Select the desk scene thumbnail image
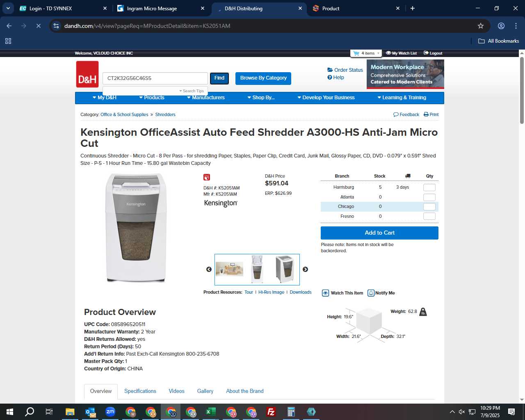The height and width of the screenshot is (420, 525). (229, 269)
